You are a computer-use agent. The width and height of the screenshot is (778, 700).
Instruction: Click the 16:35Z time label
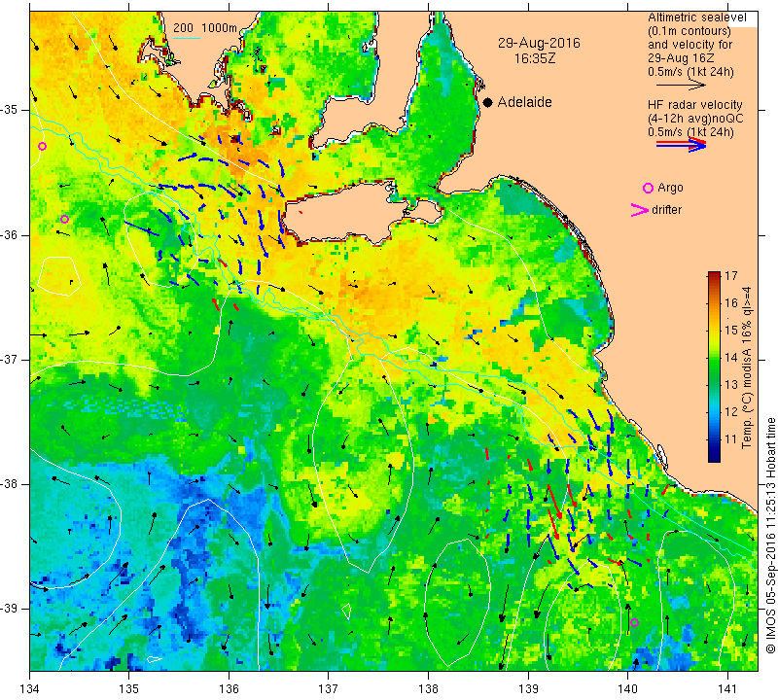[x=535, y=58]
